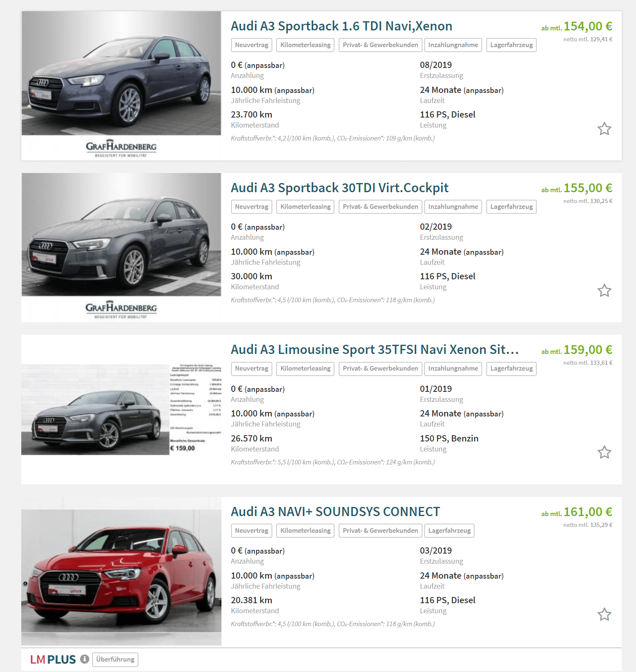This screenshot has height=672, width=636.
Task: Click the 03/2019 Erstzulassung value
Action: pos(436,551)
